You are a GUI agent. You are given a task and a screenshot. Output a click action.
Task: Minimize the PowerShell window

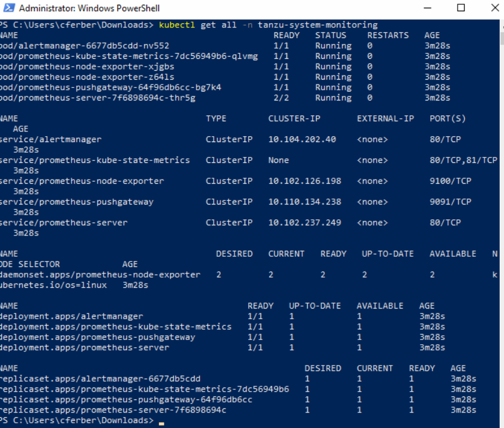428,8
